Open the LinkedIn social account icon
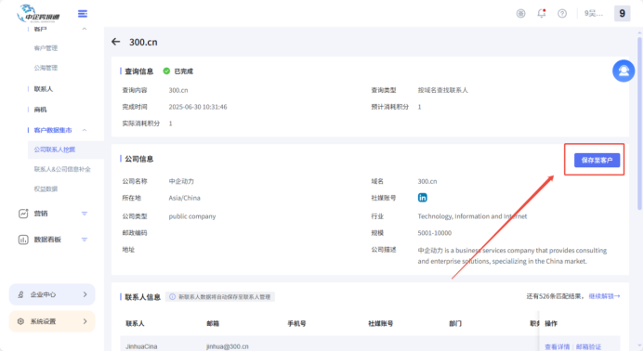Image resolution: width=644 pixels, height=351 pixels. [422, 198]
